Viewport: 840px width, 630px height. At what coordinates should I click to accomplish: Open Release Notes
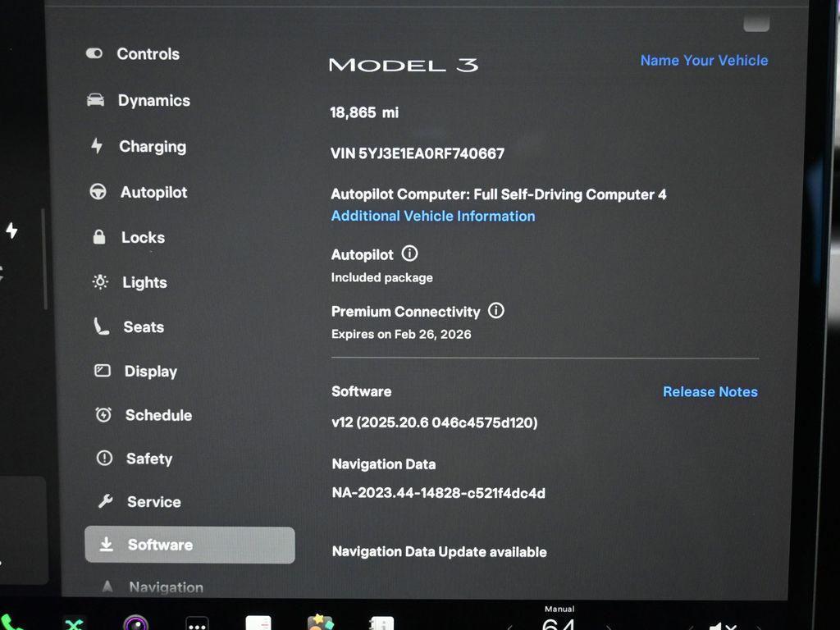(x=710, y=391)
